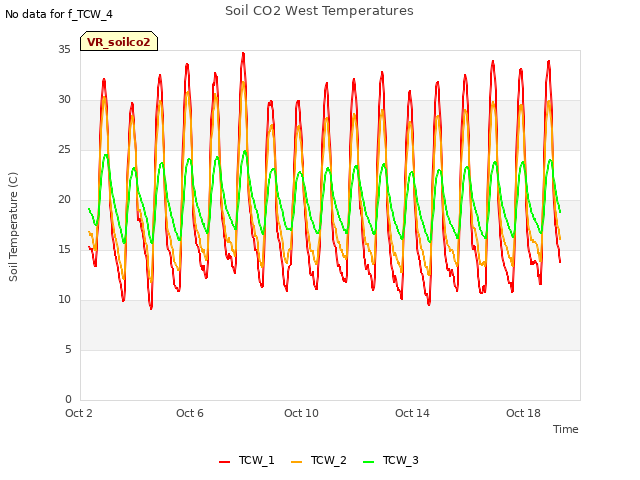The height and width of the screenshot is (480, 640).
Task: Click the green TCW_3 legend color marker
Action: point(368,462)
